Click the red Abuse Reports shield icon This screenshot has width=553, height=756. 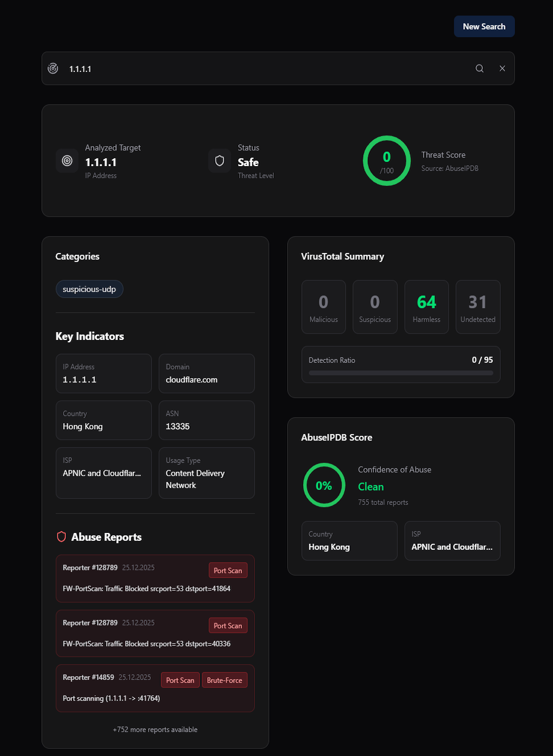pos(61,537)
